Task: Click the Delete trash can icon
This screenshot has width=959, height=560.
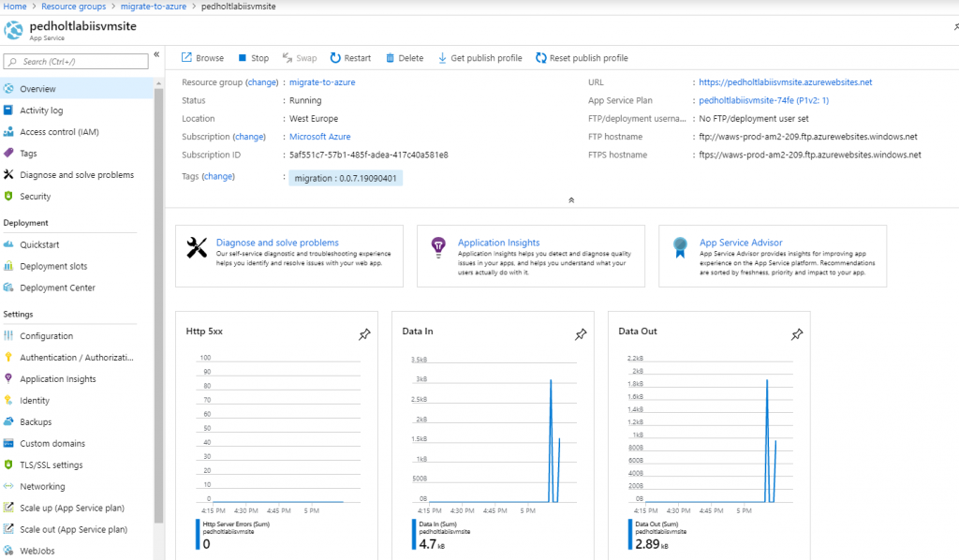Action: (x=390, y=58)
